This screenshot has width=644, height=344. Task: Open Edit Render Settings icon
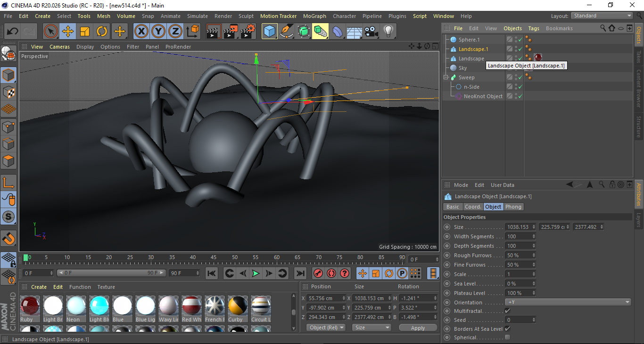[x=248, y=32]
